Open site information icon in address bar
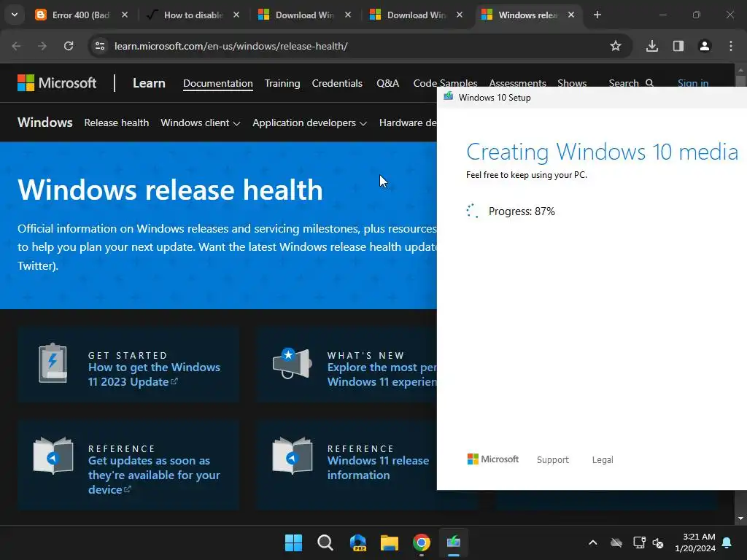This screenshot has height=560, width=747. [100, 46]
